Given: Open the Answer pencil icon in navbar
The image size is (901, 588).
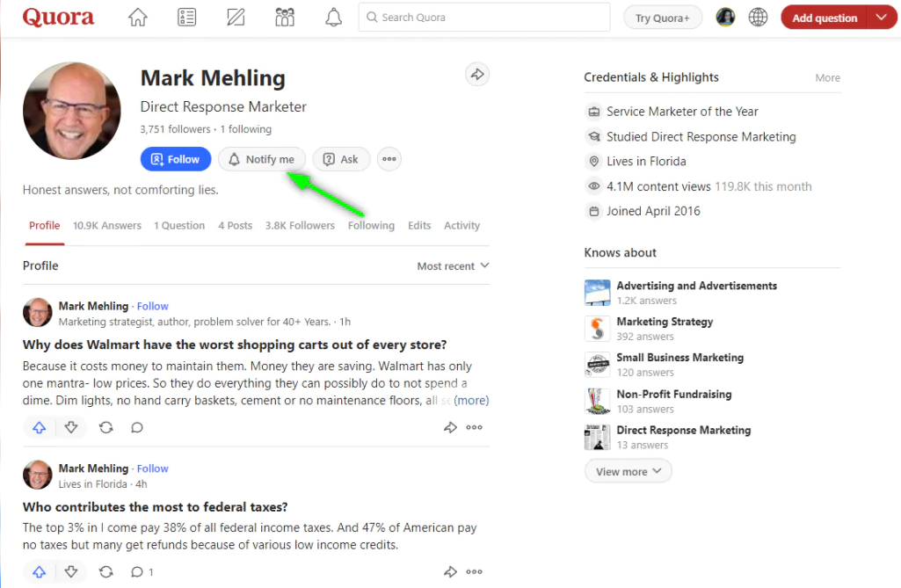Looking at the screenshot, I should [236, 18].
